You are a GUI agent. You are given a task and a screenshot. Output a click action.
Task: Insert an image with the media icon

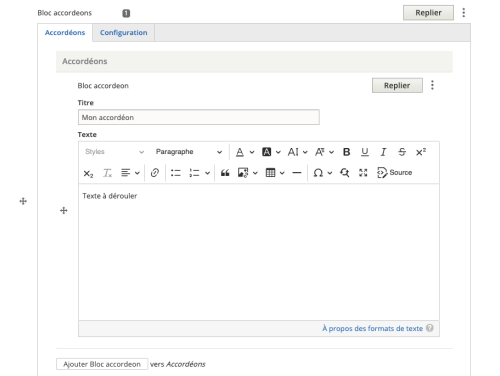click(x=243, y=173)
